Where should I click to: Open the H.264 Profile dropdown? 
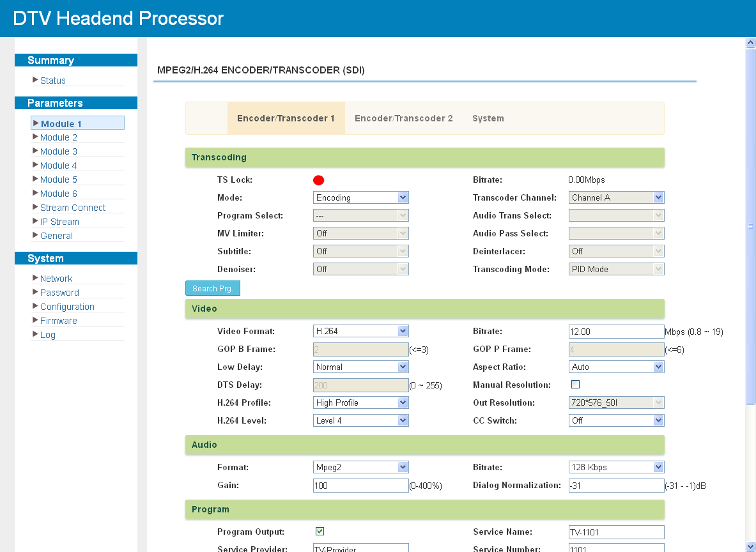(360, 402)
